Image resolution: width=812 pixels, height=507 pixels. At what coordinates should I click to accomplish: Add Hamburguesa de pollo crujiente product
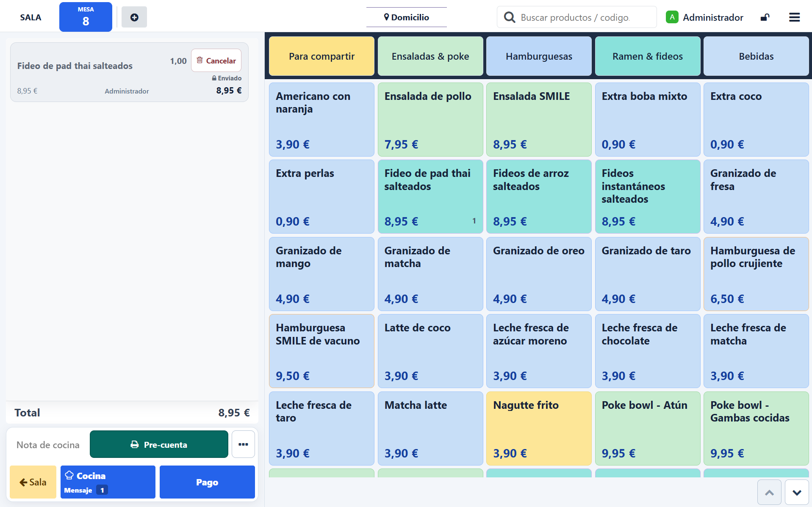pos(756,274)
